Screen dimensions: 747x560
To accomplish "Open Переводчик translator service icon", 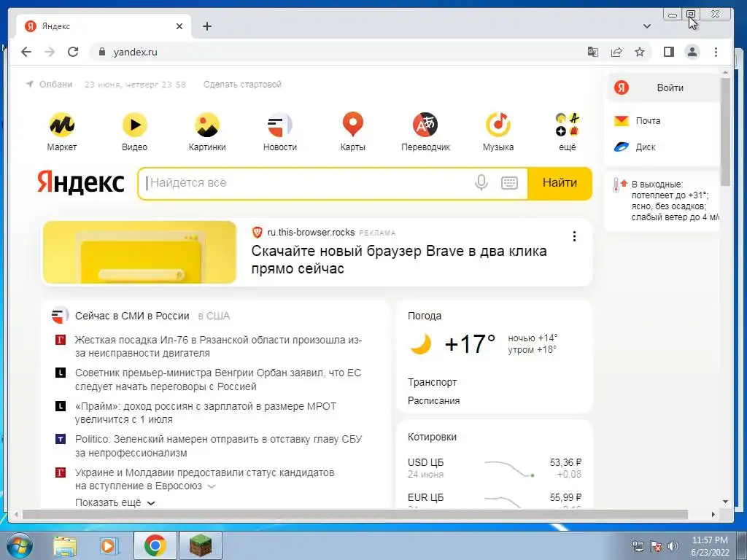I will 425,125.
